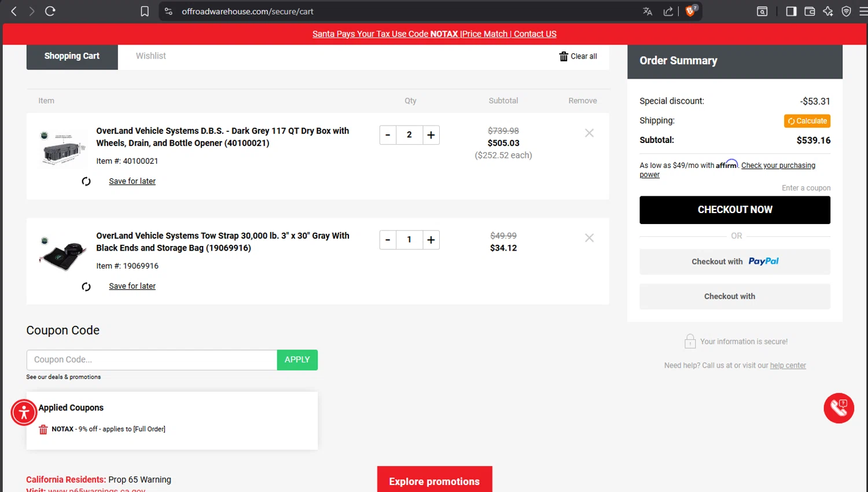Go back to the previous page

pos(14,11)
